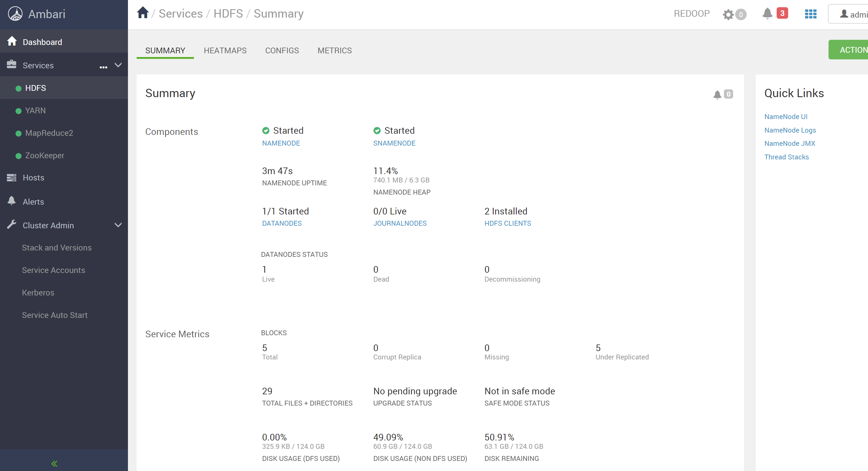This screenshot has height=471, width=868.
Task: Click Dashboard home icon in sidebar
Action: point(12,41)
